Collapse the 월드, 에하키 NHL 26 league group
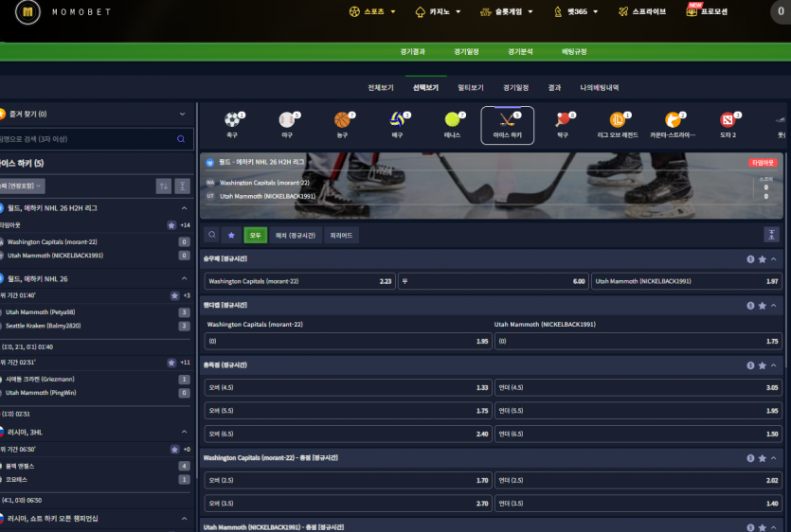The height and width of the screenshot is (532, 791). 184,278
